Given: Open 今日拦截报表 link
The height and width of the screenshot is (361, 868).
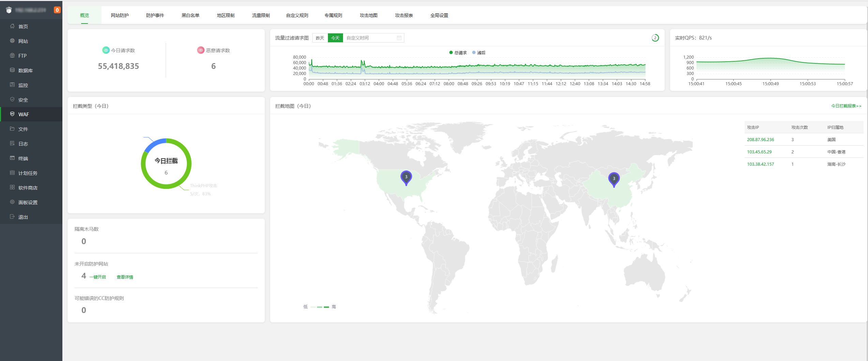Looking at the screenshot, I should coord(846,106).
